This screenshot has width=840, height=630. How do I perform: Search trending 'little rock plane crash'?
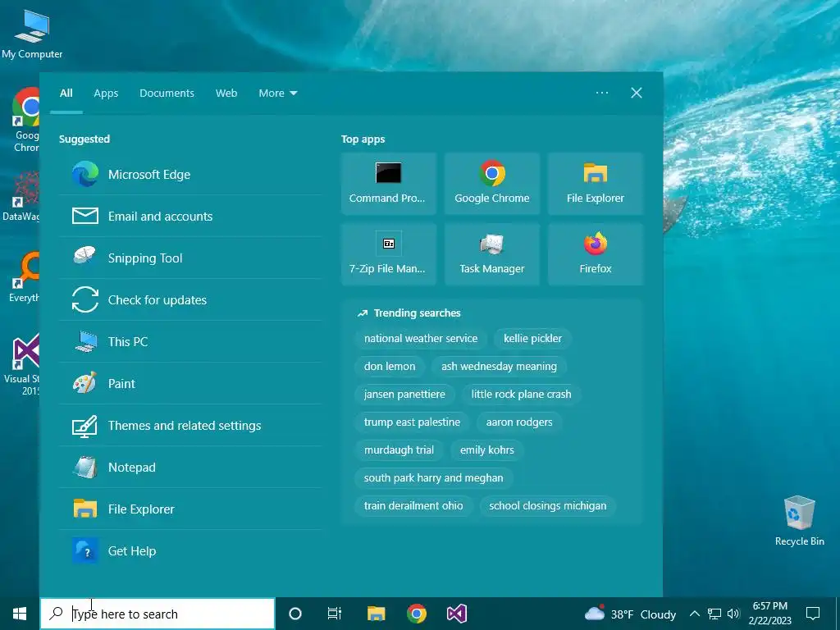(x=521, y=395)
